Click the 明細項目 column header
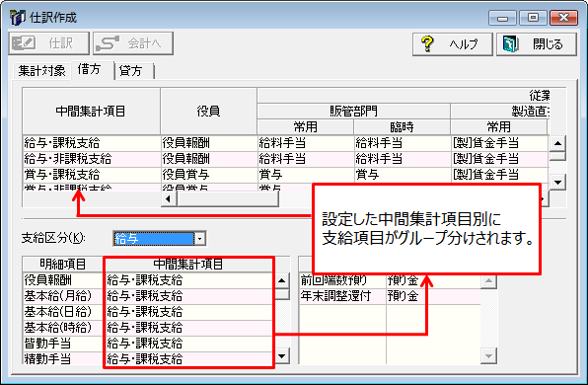Image resolution: width=588 pixels, height=385 pixels. click(x=63, y=265)
